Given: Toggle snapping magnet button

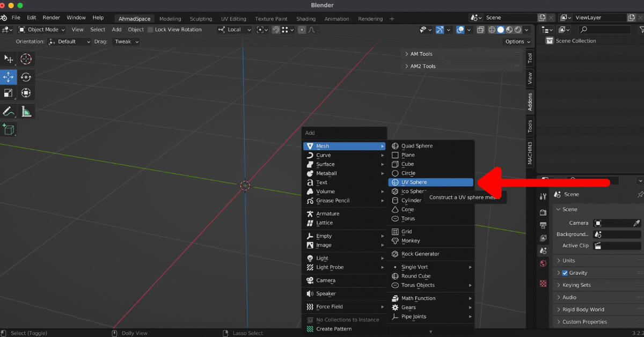Looking at the screenshot, I should 276,30.
